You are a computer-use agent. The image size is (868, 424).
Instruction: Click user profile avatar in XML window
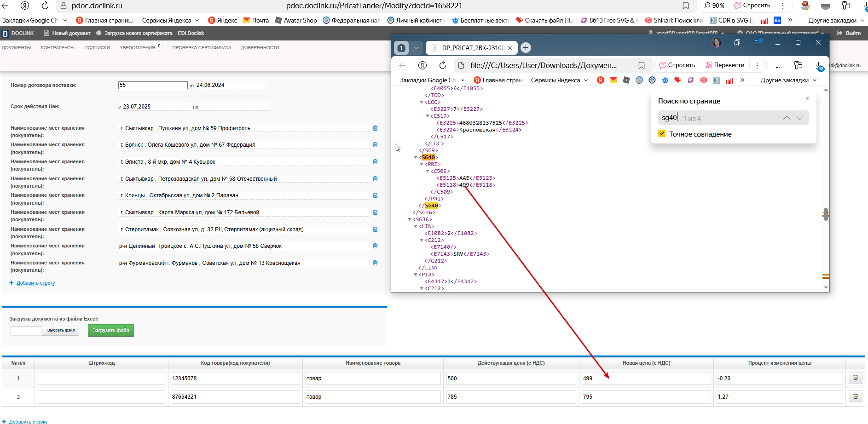click(717, 42)
